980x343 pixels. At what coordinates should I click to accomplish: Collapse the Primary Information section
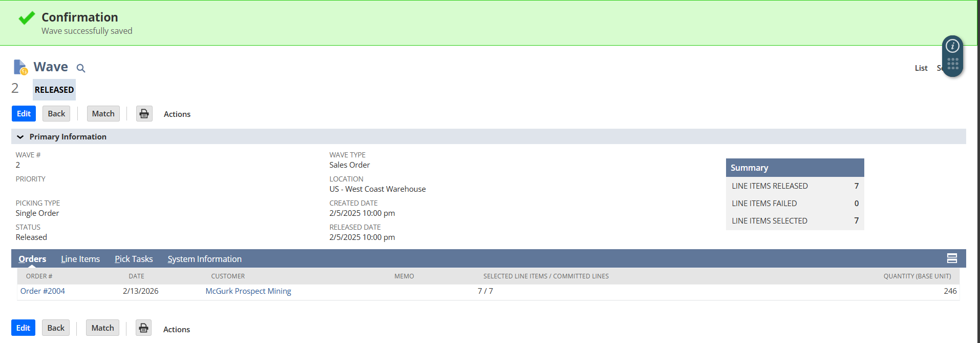click(20, 137)
